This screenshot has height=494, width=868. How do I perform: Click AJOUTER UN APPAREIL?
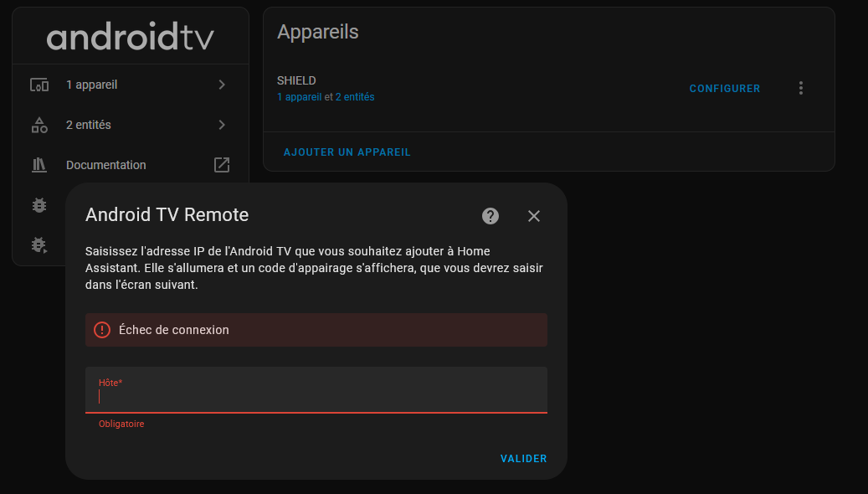pos(347,152)
